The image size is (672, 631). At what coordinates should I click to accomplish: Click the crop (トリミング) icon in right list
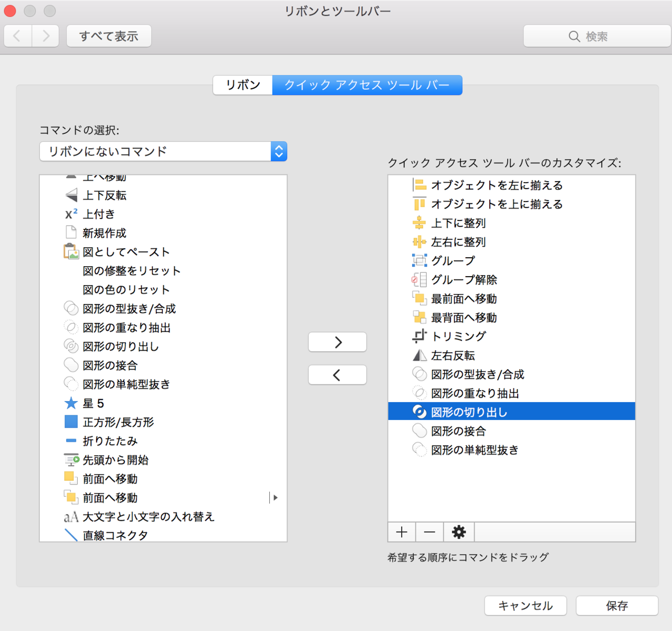tap(419, 336)
